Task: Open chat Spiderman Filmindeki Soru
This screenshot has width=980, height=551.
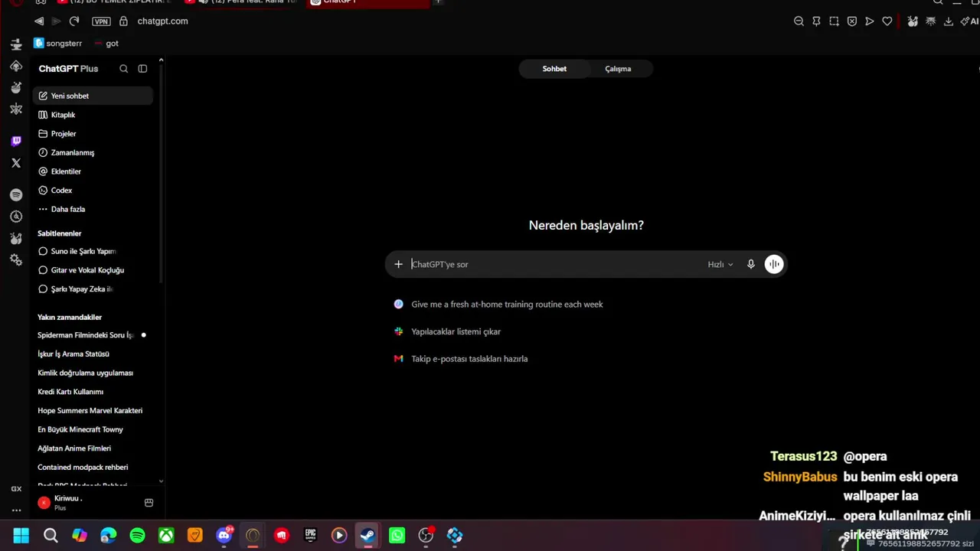Action: pyautogui.click(x=93, y=335)
